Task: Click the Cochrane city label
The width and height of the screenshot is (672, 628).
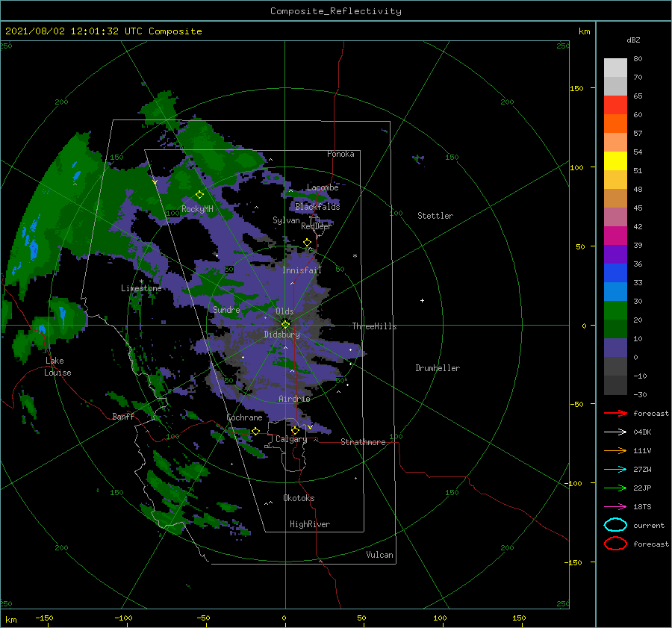Action: [244, 417]
